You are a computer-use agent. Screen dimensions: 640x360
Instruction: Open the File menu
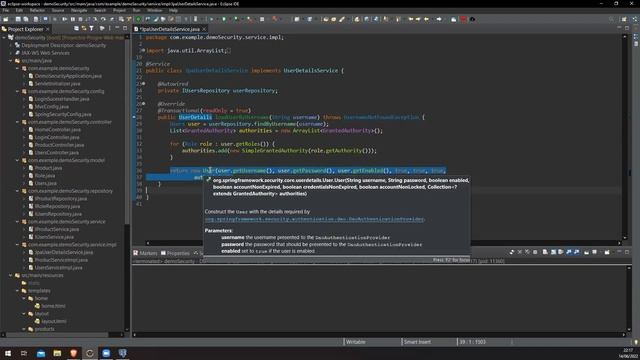(6, 10)
